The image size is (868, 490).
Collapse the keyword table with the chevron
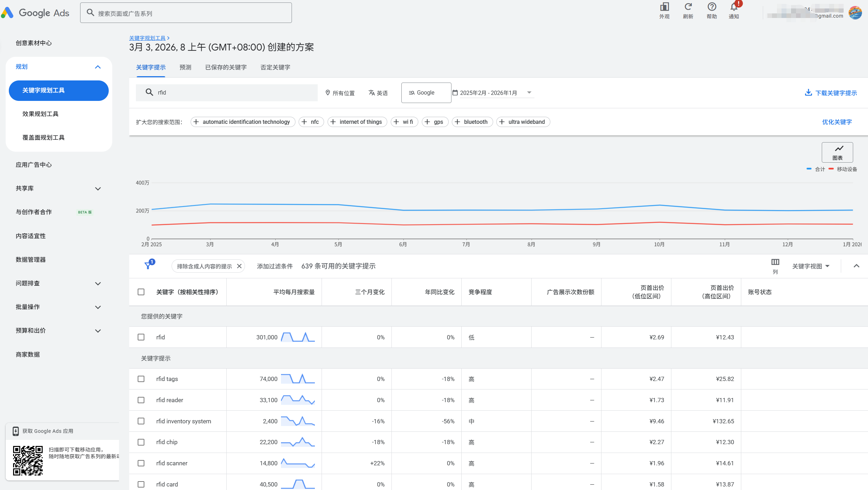point(856,266)
